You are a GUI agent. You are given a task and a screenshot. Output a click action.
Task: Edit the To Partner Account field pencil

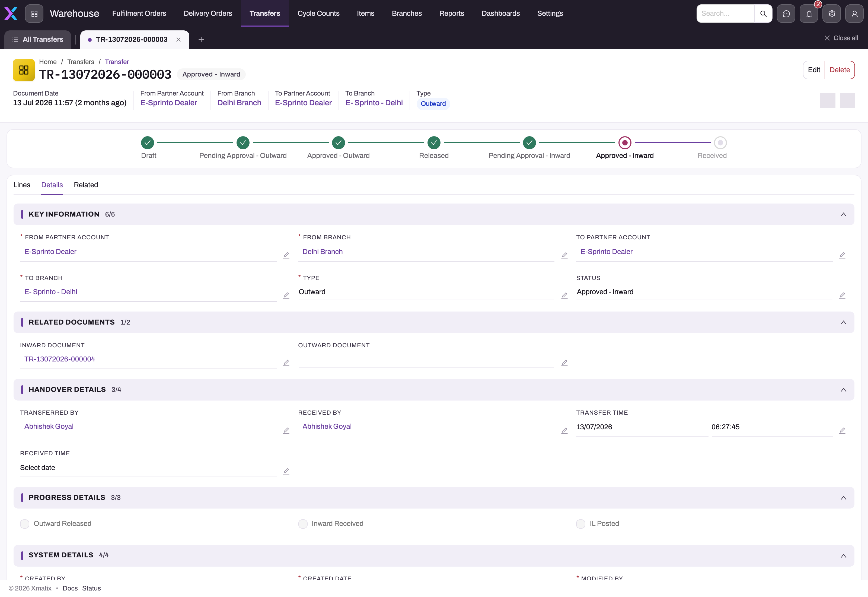842,255
